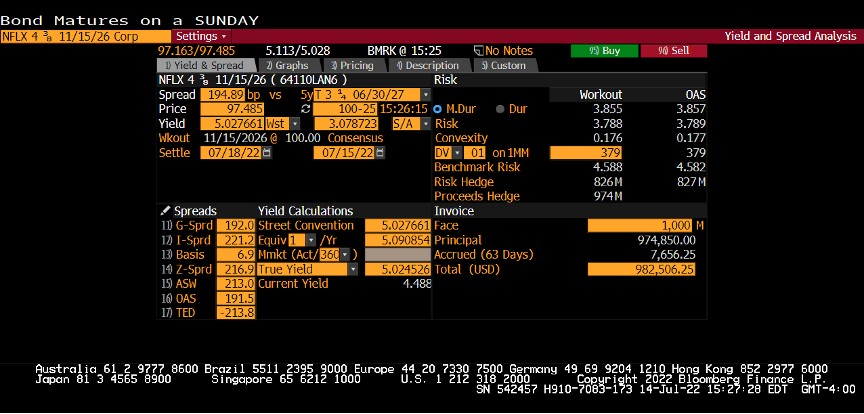
Task: Click the Benchmark Risk 4.588 Workout value
Action: tap(609, 167)
